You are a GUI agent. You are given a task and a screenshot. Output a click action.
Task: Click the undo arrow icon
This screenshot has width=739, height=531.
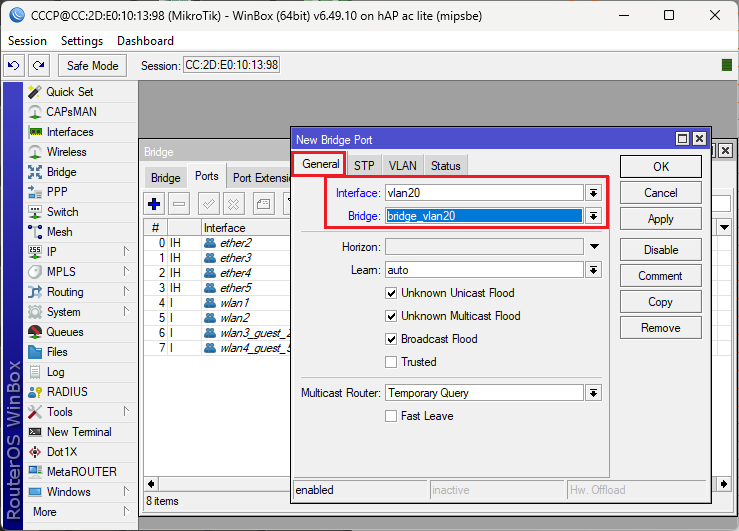pyautogui.click(x=14, y=65)
